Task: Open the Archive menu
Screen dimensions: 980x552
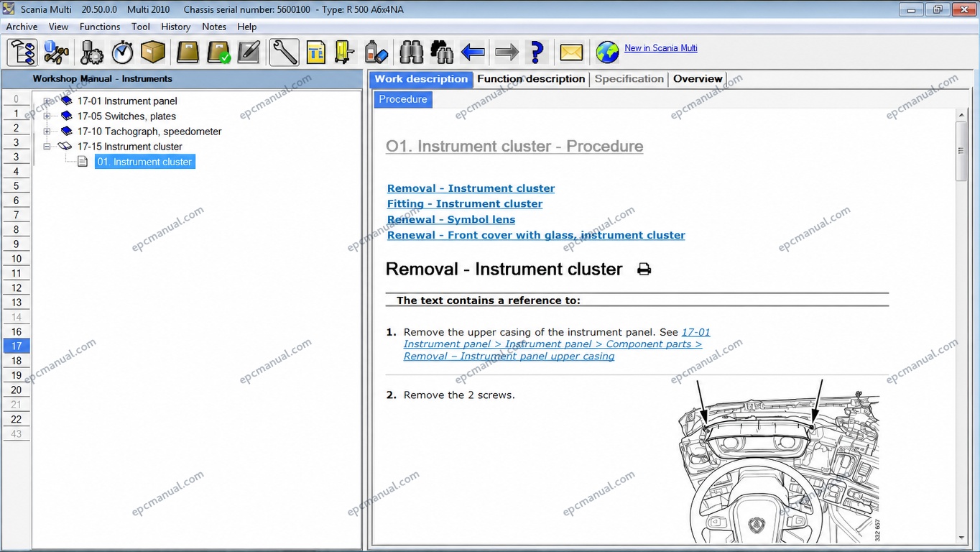Action: (x=22, y=27)
